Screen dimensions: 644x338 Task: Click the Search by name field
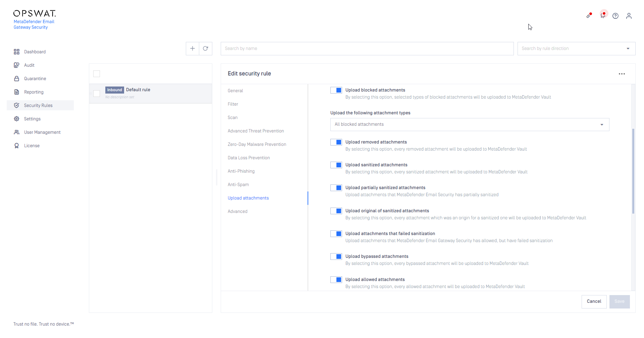tap(367, 49)
